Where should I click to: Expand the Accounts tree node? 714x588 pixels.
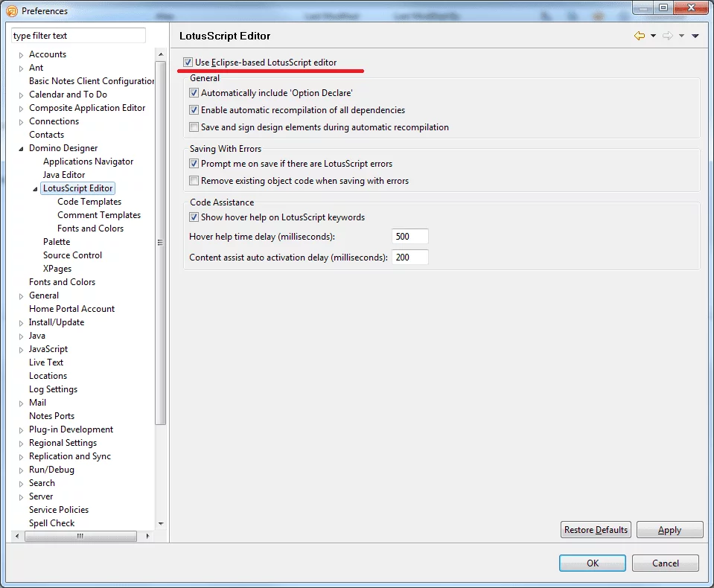[22, 55]
